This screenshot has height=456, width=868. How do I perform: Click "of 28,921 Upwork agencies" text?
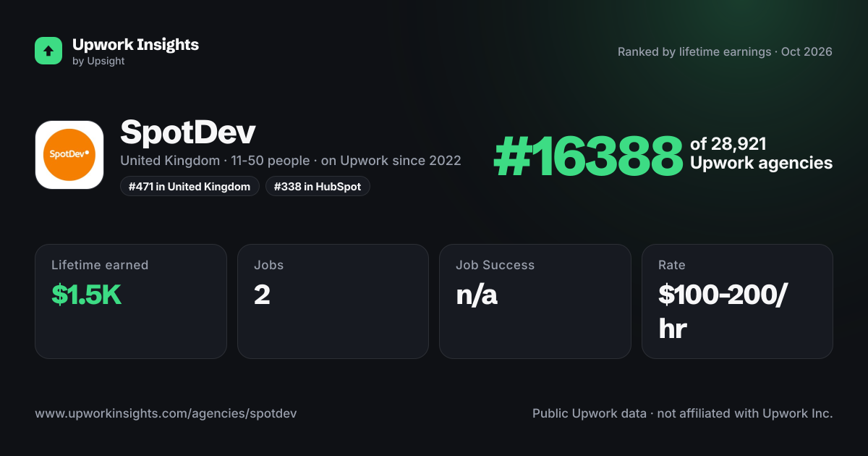click(761, 153)
